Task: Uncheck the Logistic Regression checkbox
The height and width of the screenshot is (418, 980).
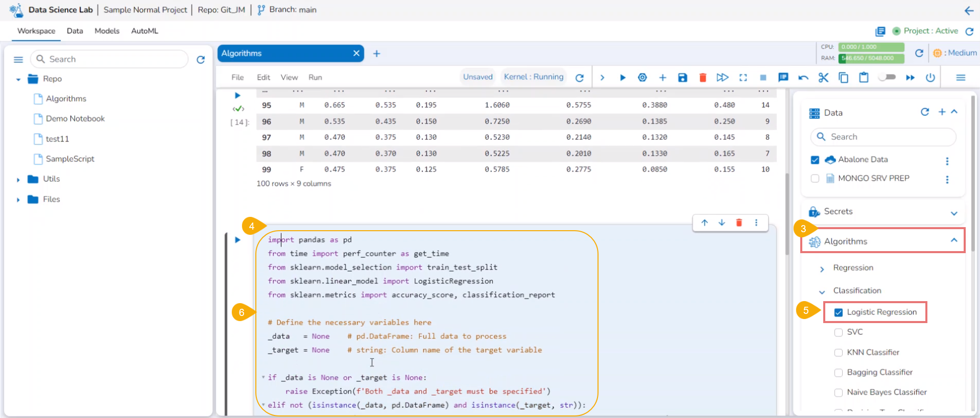Action: point(839,312)
